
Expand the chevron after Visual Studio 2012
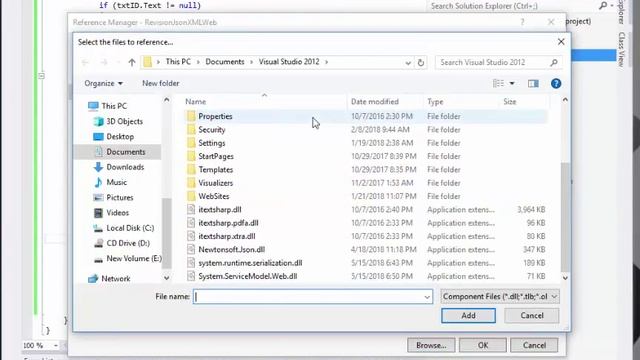(x=327, y=62)
